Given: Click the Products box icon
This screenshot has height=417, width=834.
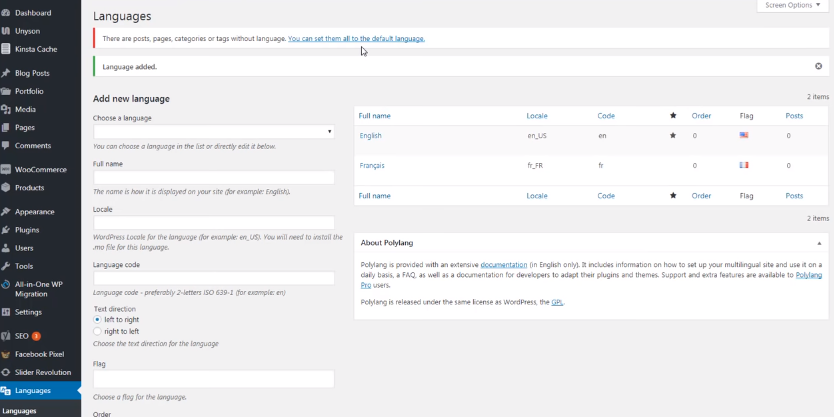Looking at the screenshot, I should [5, 187].
